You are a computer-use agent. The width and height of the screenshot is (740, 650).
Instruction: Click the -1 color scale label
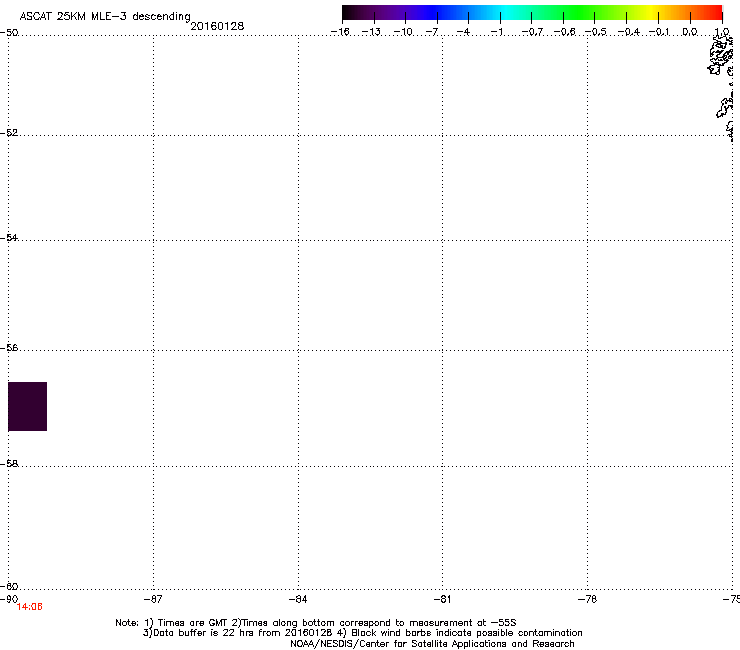[x=496, y=32]
